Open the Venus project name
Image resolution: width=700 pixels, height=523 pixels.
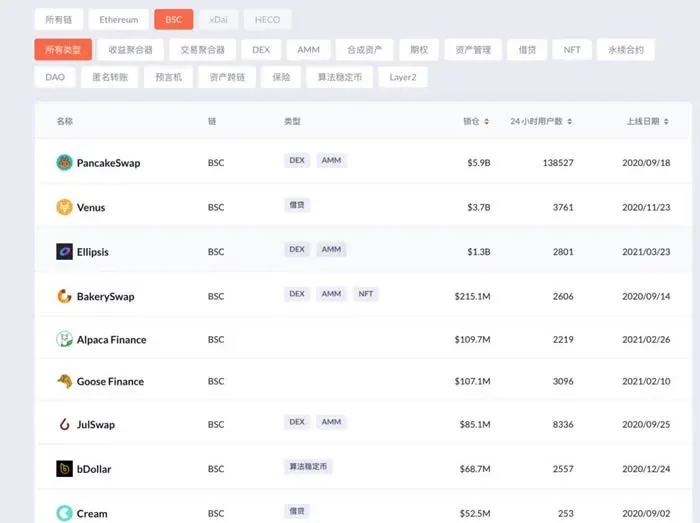(x=91, y=208)
